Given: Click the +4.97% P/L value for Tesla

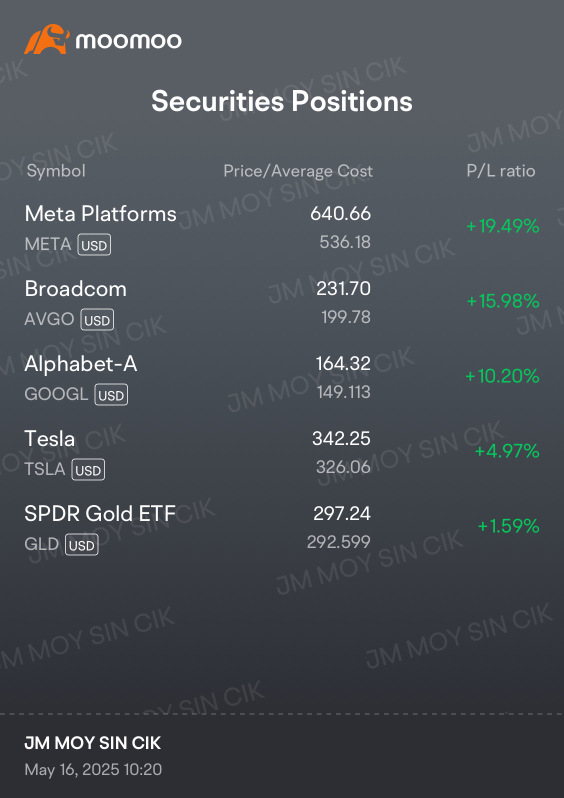Looking at the screenshot, I should [x=507, y=451].
